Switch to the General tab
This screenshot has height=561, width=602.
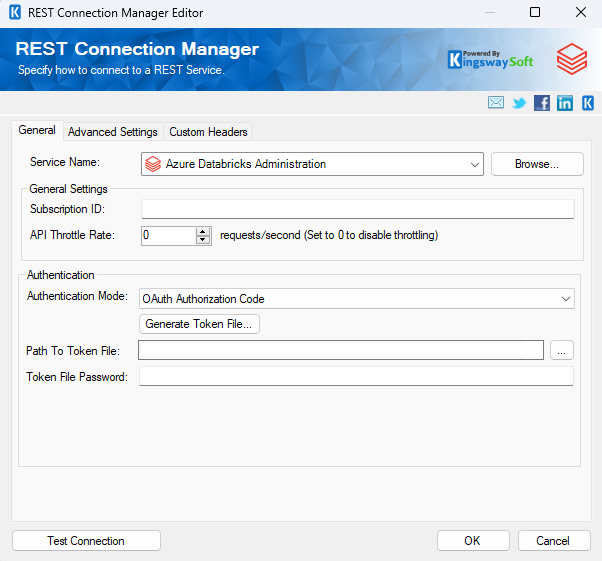click(x=37, y=130)
